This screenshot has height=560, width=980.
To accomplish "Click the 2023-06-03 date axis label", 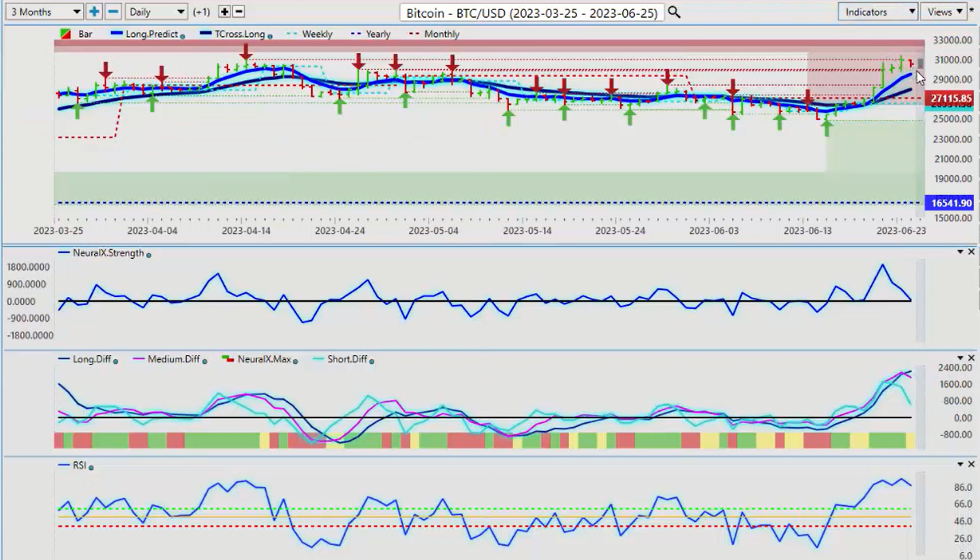I will [x=714, y=231].
